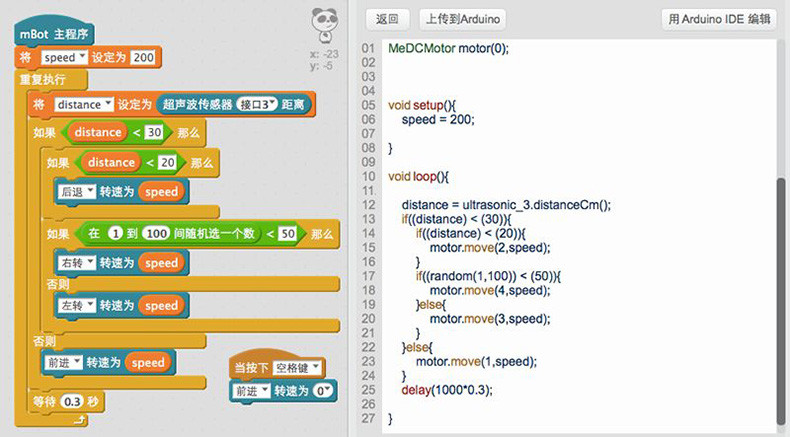Screen dimensions: 790x437
Task: Click code line if((distance) < (30)){
Action: 456,219
